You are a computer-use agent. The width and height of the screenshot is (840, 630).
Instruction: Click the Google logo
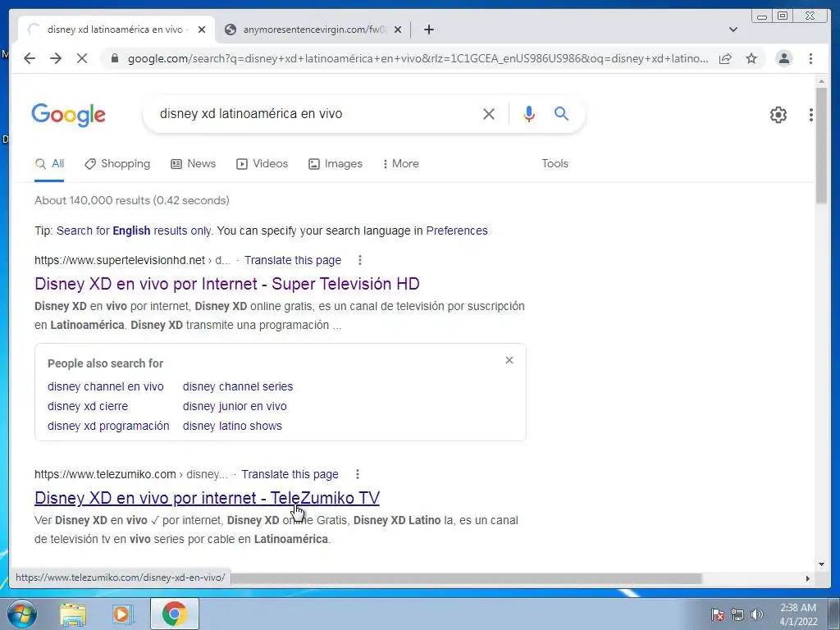(69, 115)
